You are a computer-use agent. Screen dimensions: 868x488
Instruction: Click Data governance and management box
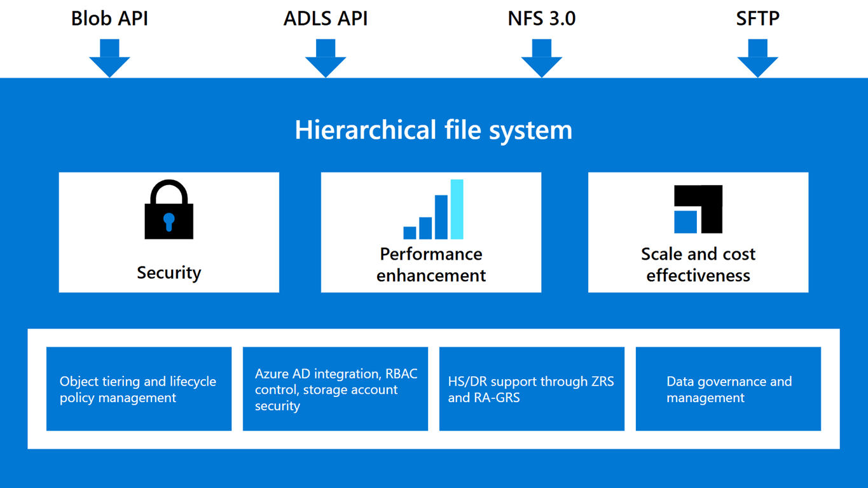coord(728,389)
